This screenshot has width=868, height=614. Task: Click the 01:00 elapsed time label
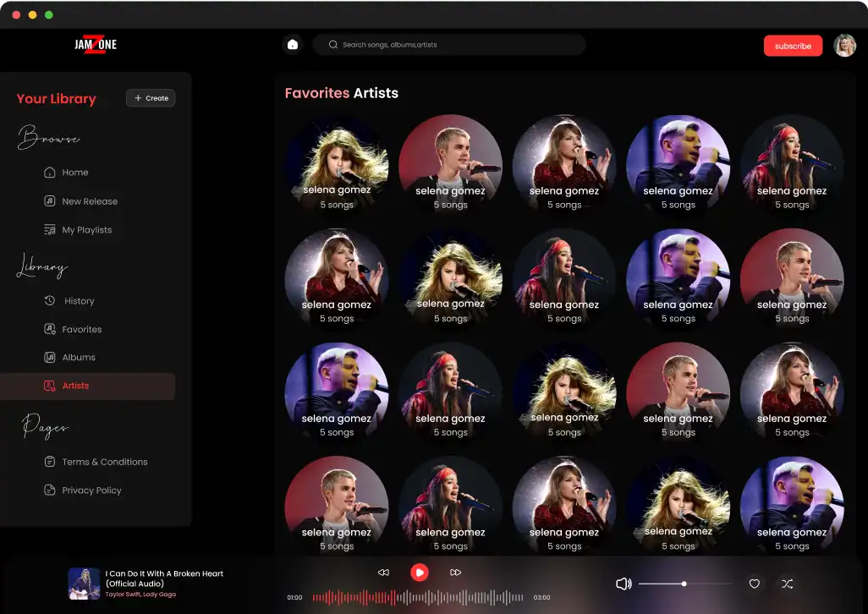(294, 597)
